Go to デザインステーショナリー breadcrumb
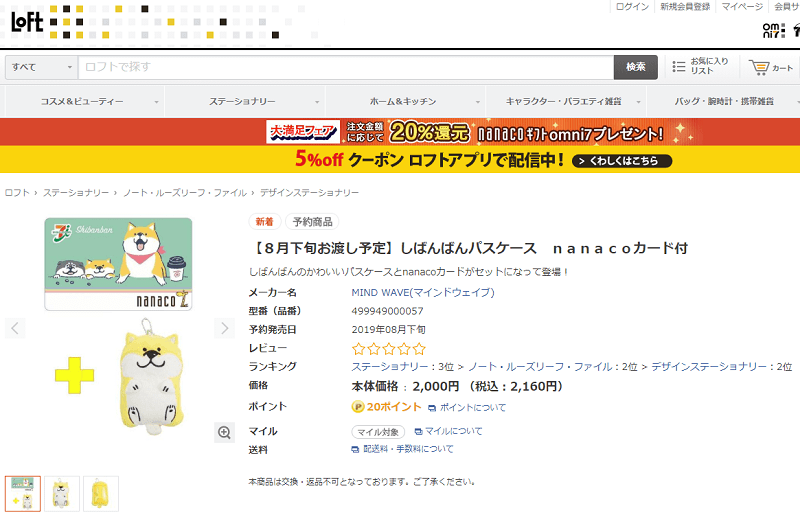The width and height of the screenshot is (800, 528). pyautogui.click(x=309, y=193)
